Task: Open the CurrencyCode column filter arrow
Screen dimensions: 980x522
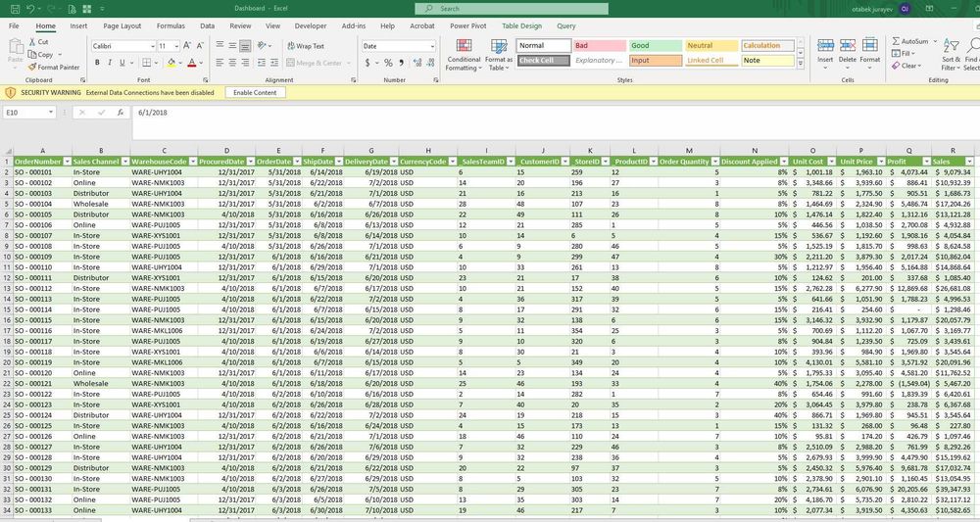Action: click(453, 161)
